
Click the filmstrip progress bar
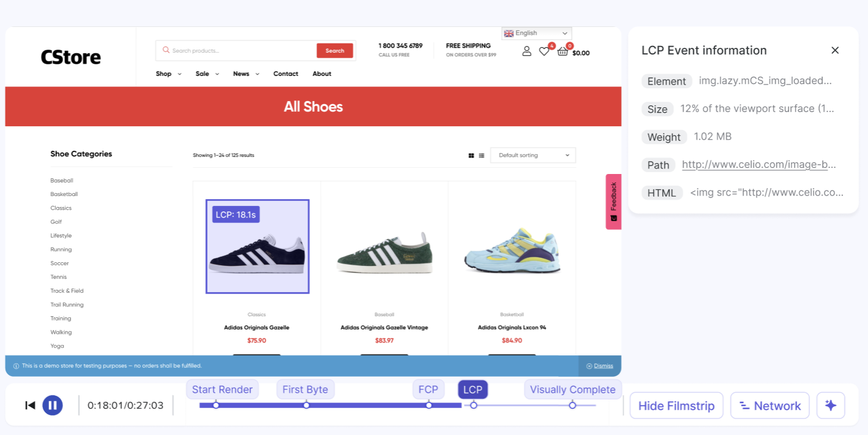(398, 405)
